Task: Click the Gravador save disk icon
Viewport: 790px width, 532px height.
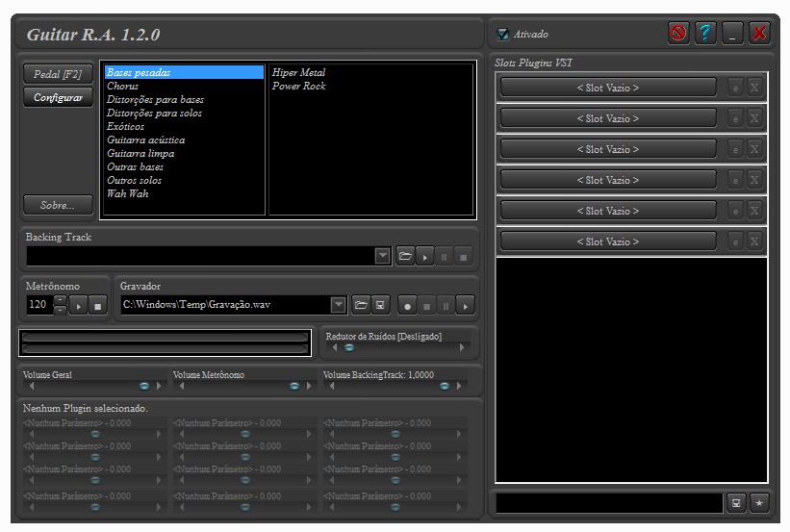Action: [x=380, y=305]
